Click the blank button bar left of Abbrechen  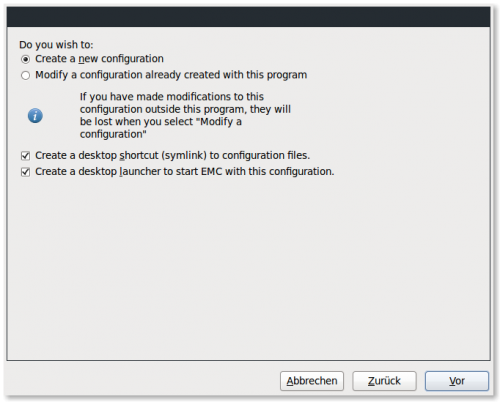(143, 381)
